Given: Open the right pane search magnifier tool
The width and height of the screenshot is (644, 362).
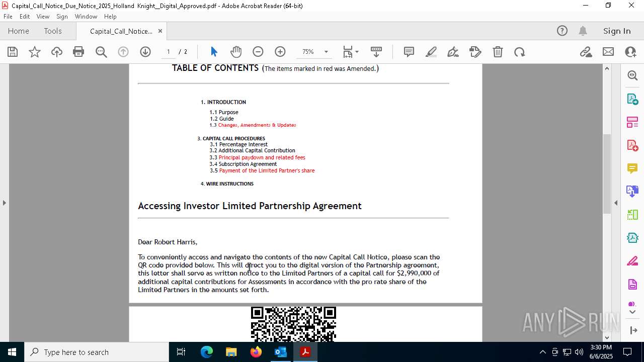Looking at the screenshot, I should tap(632, 75).
